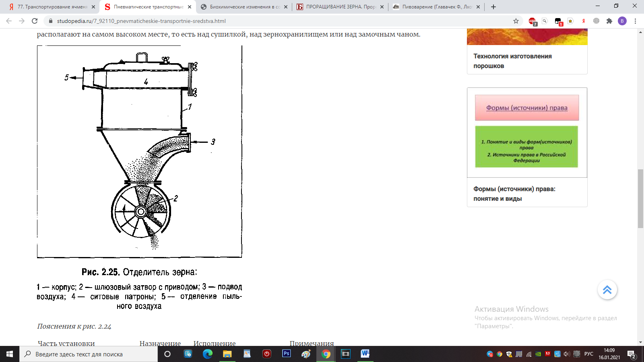
Task: Bookmark this page with the star icon
Action: [516, 21]
